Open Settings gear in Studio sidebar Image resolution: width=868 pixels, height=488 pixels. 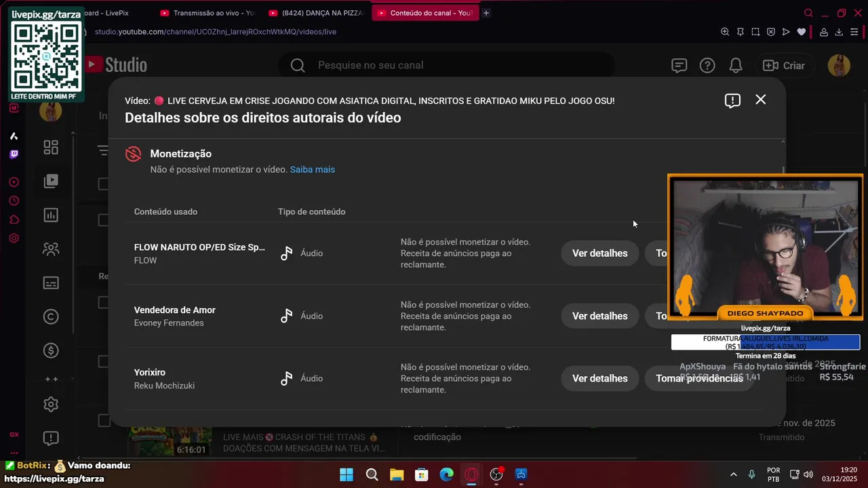pos(51,405)
